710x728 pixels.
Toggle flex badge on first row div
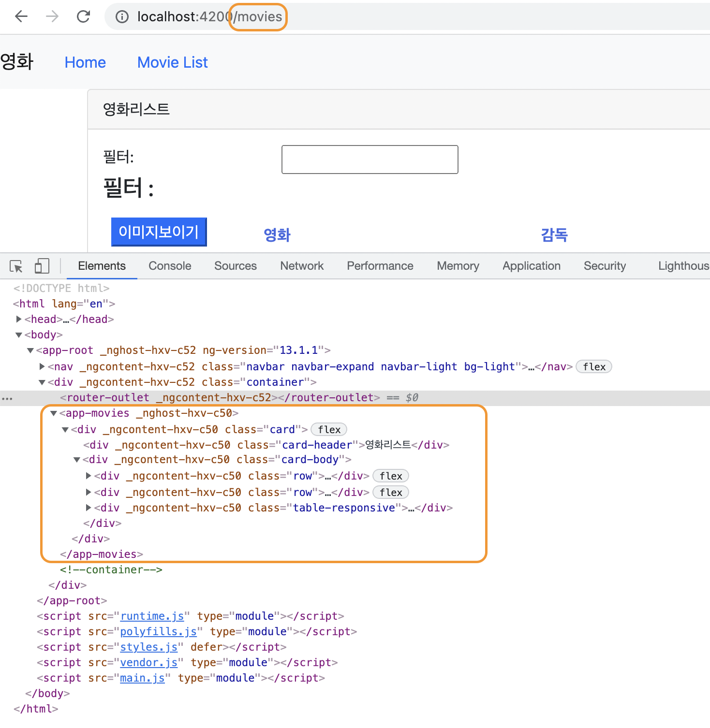point(391,476)
